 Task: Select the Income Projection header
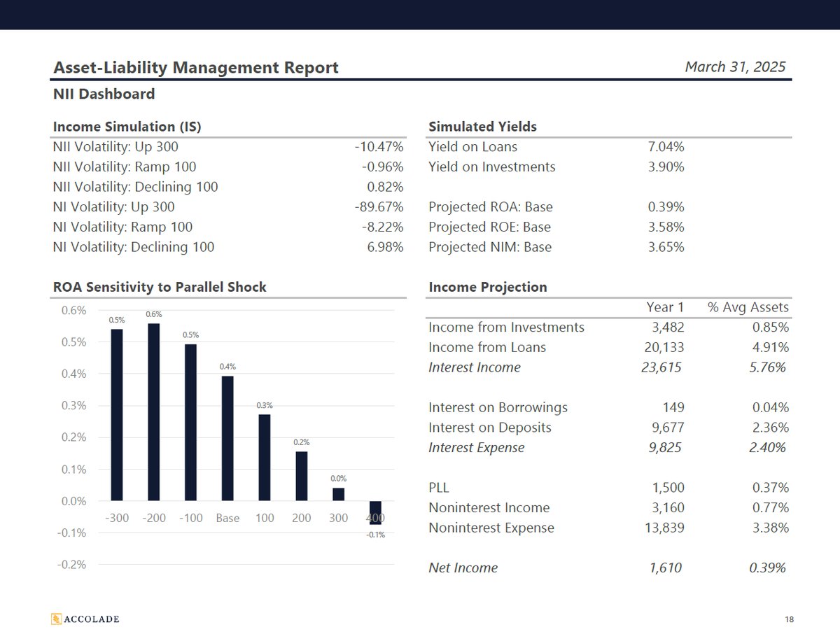pyautogui.click(x=488, y=287)
